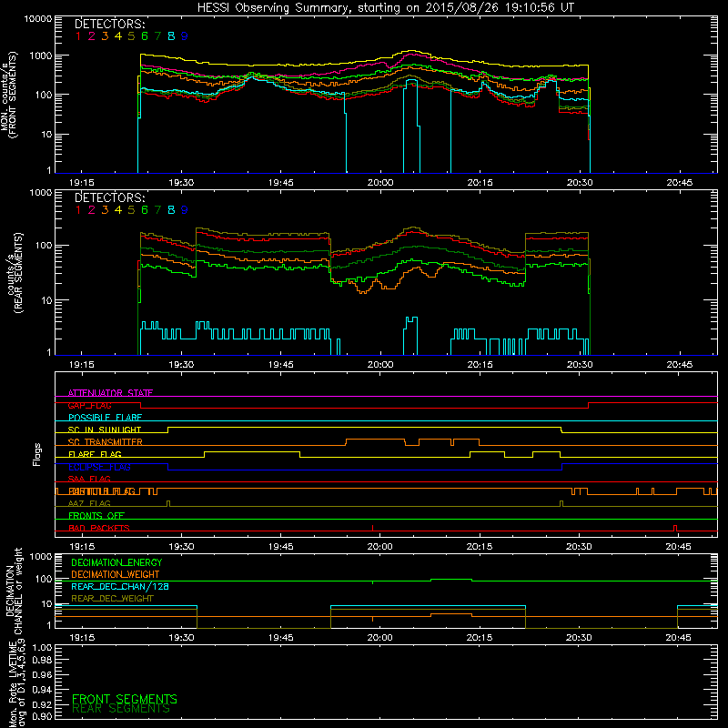Click the ECLIPSE_FLAG label
The width and height of the screenshot is (728, 728).
click(x=99, y=467)
